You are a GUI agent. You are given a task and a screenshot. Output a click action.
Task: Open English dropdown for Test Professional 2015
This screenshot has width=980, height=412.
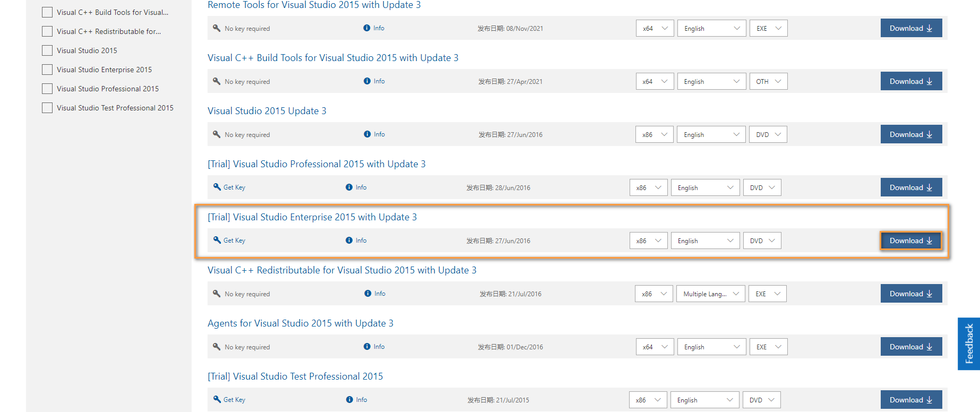pyautogui.click(x=705, y=400)
